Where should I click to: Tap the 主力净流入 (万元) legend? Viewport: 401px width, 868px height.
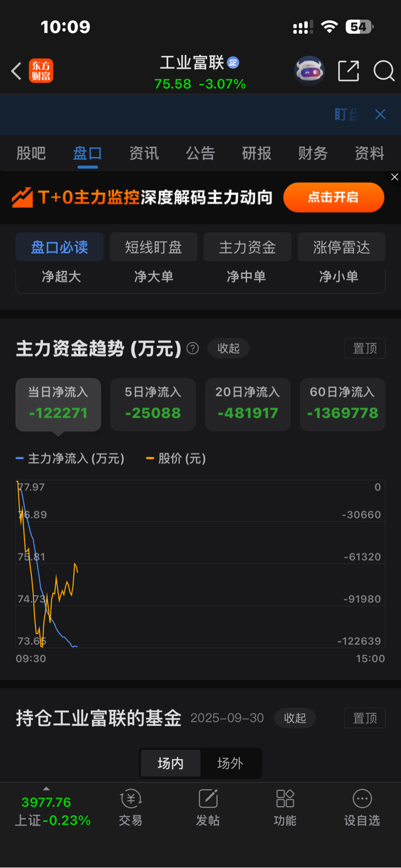point(70,458)
